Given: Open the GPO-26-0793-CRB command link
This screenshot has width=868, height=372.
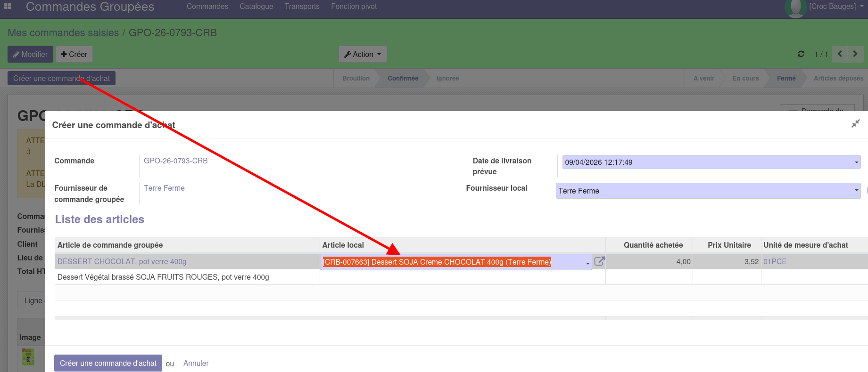Looking at the screenshot, I should tap(175, 161).
